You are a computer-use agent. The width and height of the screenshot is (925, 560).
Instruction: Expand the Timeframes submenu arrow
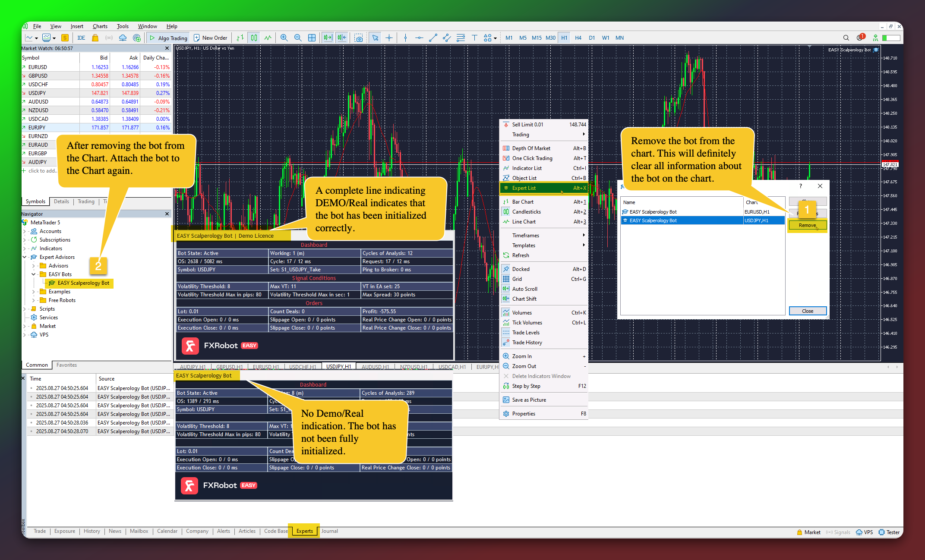(x=584, y=236)
